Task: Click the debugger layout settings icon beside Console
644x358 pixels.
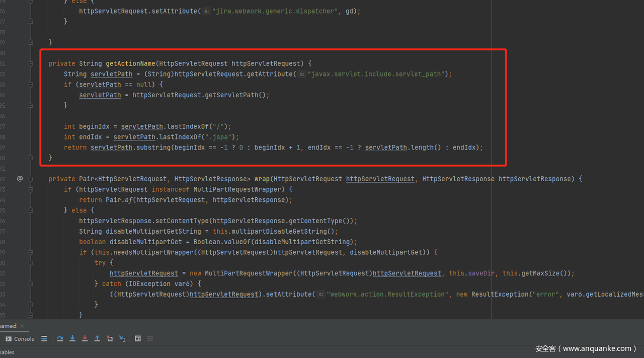Action: [44, 339]
